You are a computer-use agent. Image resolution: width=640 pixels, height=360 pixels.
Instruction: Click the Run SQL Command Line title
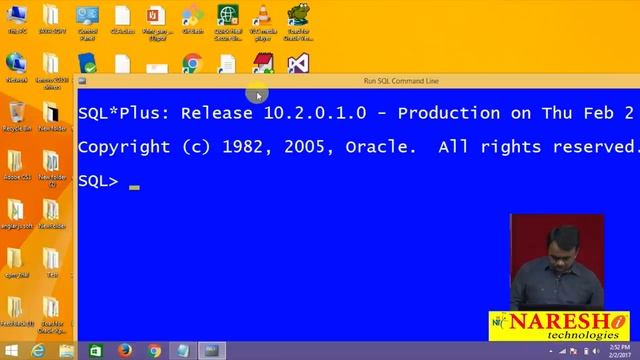(401, 81)
